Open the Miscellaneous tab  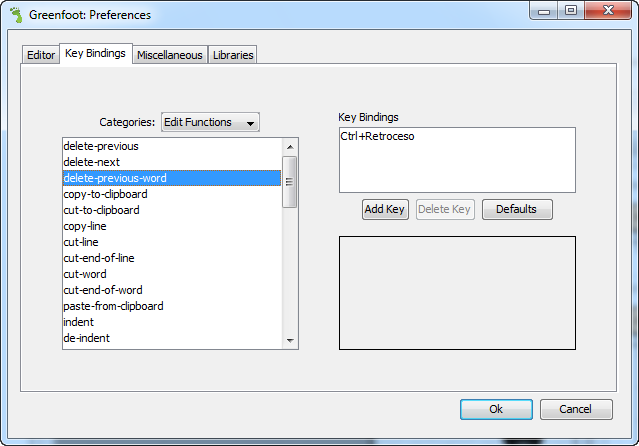coord(170,55)
